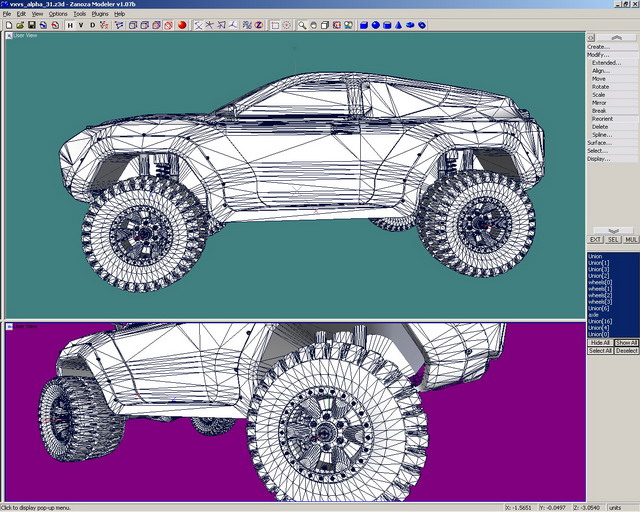Click the Save file toolbar icon
The height and width of the screenshot is (512, 640).
[x=31, y=25]
